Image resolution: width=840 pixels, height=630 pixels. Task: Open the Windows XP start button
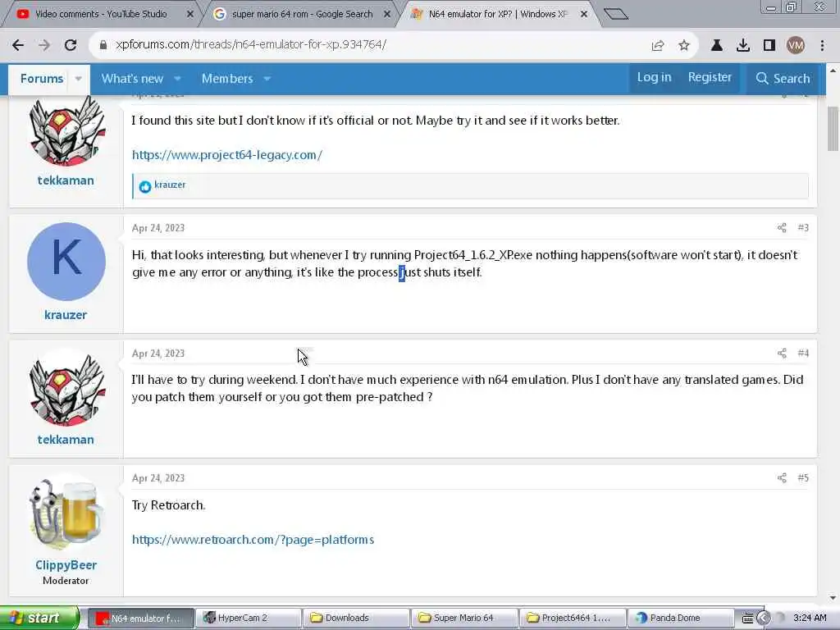pyautogui.click(x=39, y=619)
